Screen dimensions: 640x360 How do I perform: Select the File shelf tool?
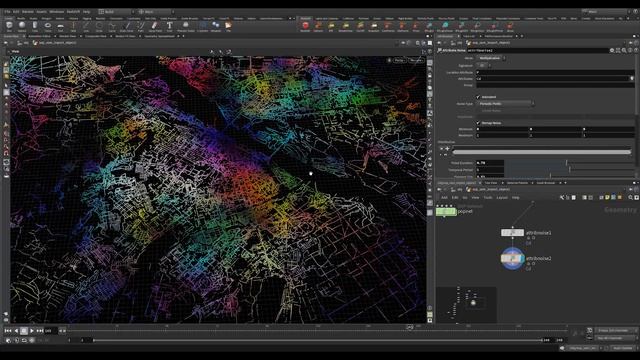point(228,27)
